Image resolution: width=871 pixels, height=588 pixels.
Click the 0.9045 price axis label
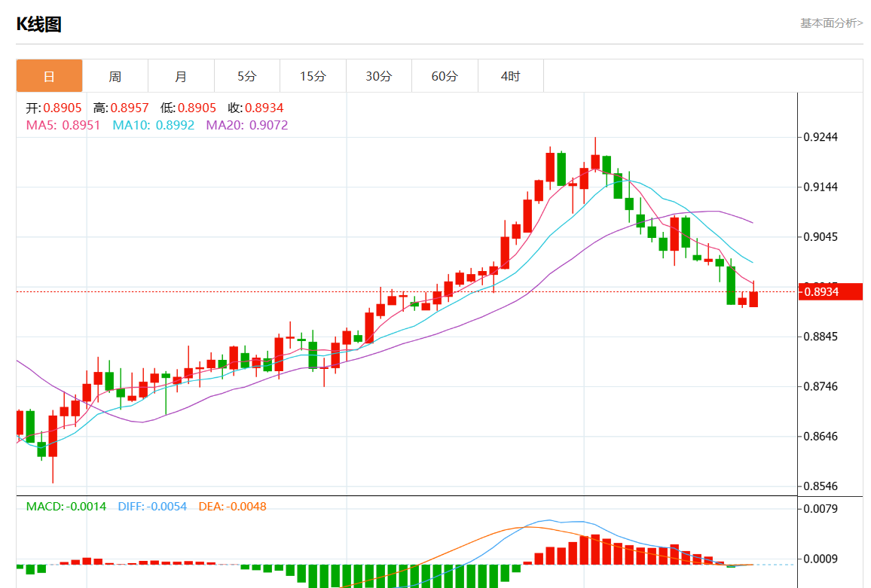(x=821, y=237)
